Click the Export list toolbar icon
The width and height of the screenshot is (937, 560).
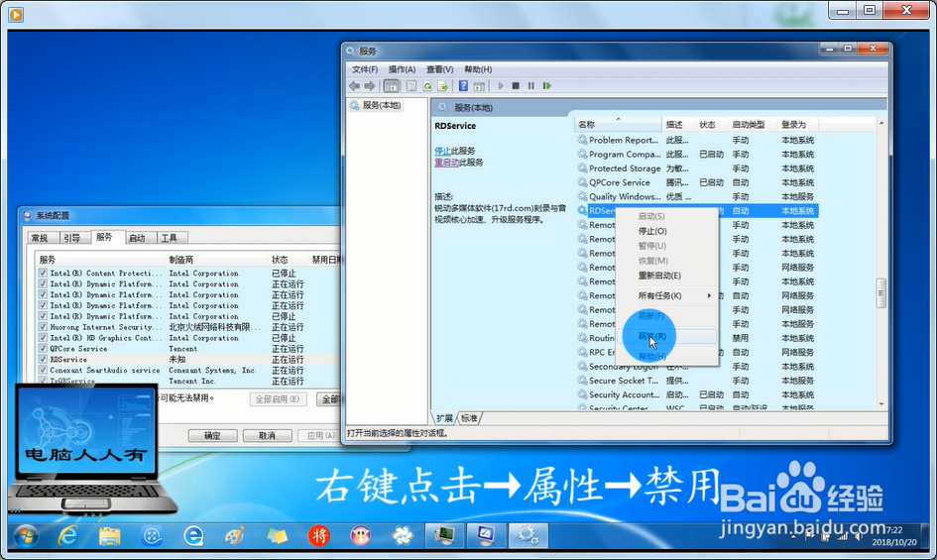443,86
